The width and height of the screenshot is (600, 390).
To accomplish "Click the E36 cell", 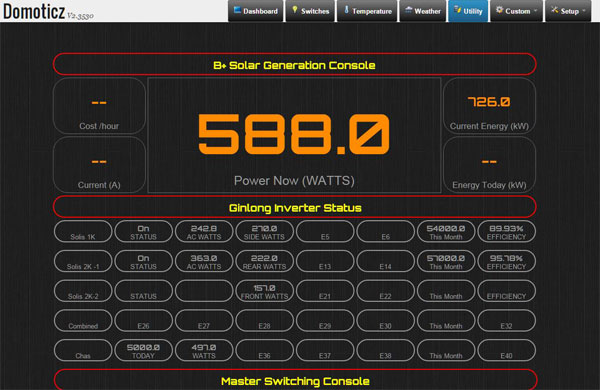I will pyautogui.click(x=264, y=351).
